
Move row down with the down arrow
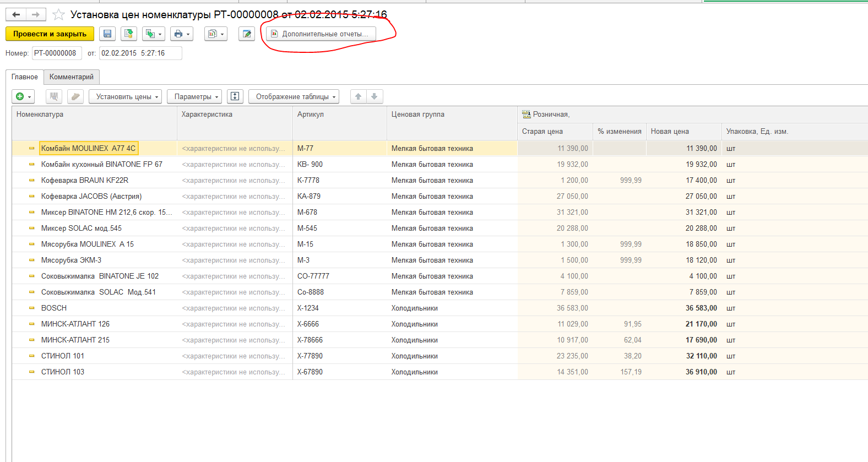point(375,97)
